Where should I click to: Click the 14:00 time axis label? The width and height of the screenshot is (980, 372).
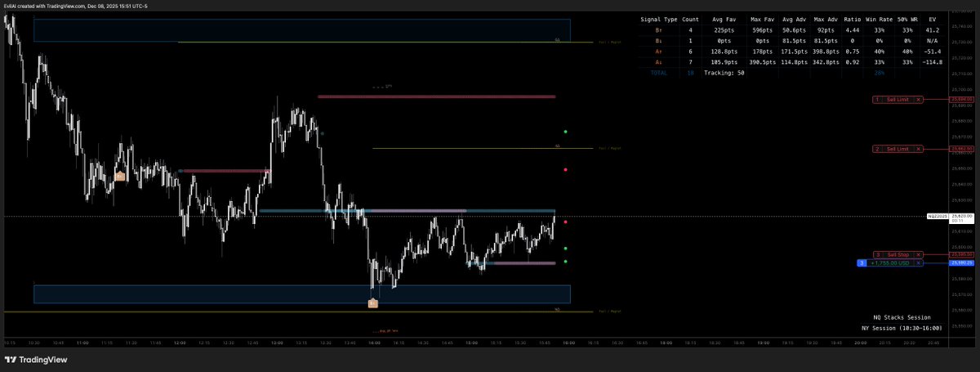pyautogui.click(x=372, y=343)
